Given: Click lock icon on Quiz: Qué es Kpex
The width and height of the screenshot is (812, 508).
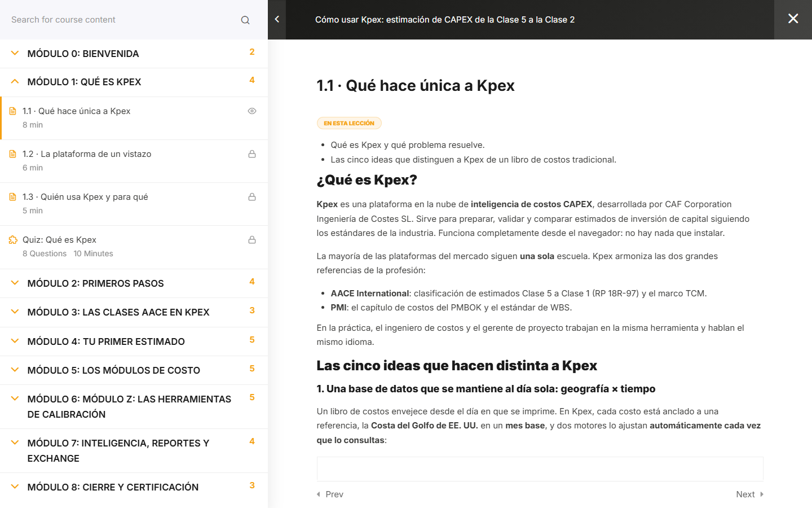Looking at the screenshot, I should (252, 240).
